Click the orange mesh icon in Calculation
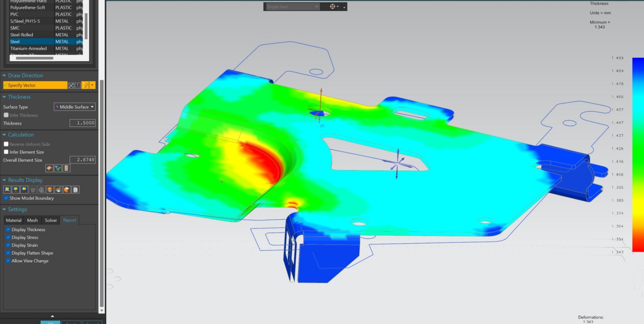 click(50, 168)
